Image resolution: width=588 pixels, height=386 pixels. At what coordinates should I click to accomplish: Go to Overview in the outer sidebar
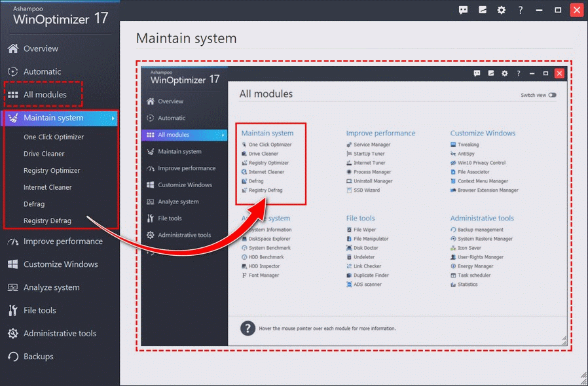tap(41, 48)
